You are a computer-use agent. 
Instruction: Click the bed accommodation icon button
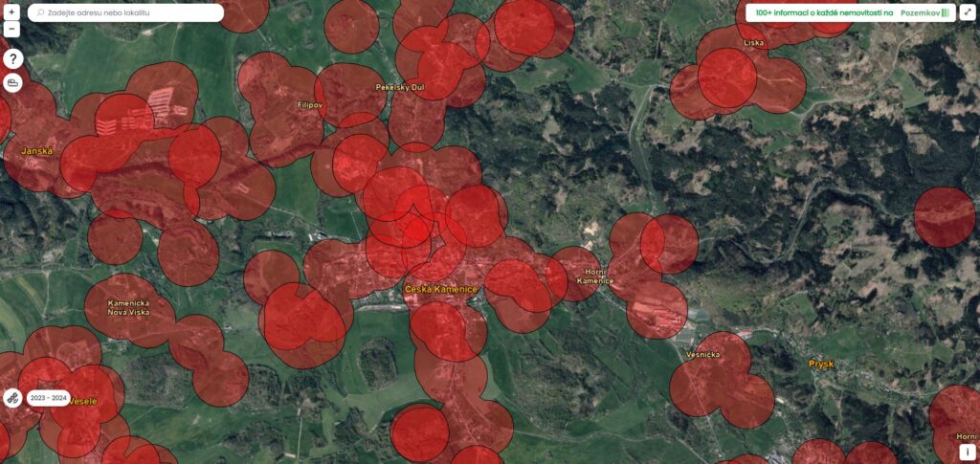point(13,83)
